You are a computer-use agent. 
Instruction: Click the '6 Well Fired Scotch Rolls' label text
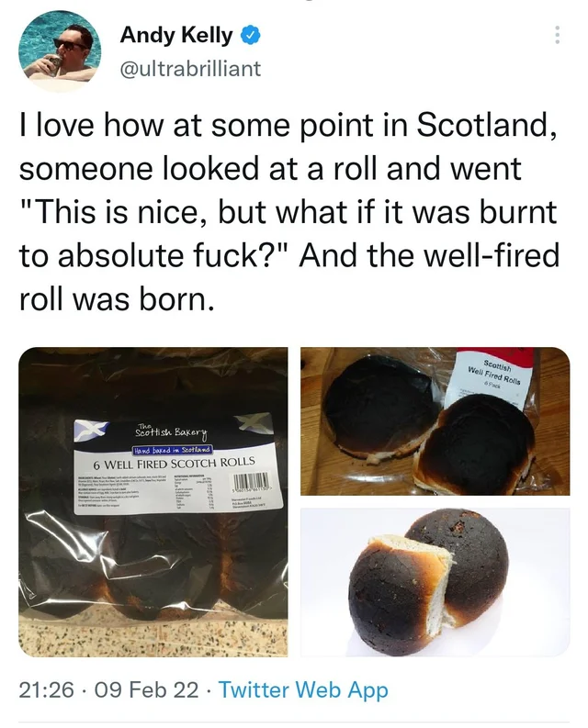173,463
